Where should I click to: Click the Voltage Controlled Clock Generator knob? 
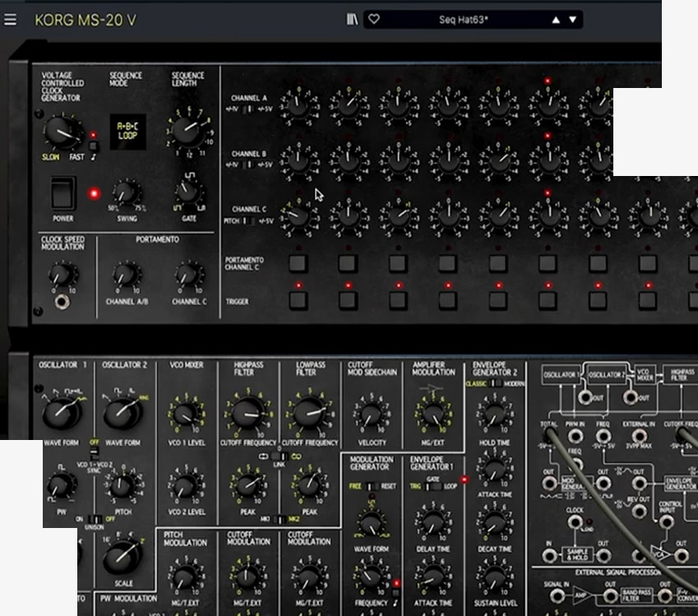click(x=62, y=132)
